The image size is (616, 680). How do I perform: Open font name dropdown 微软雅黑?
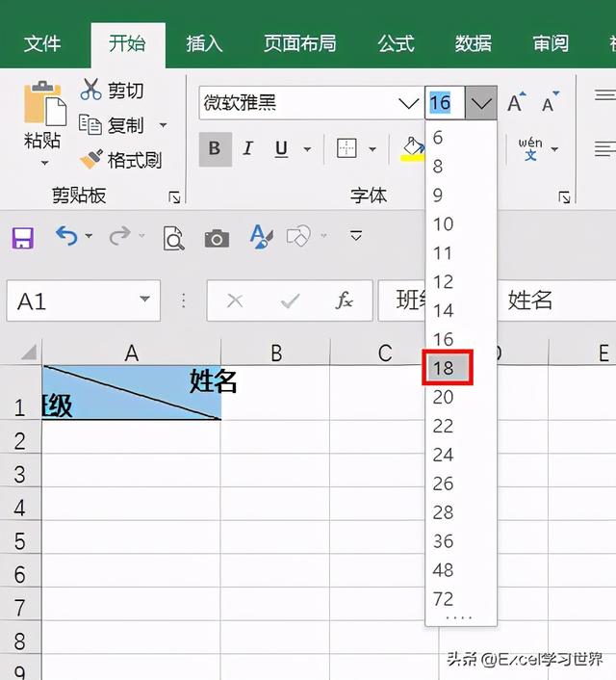[408, 103]
